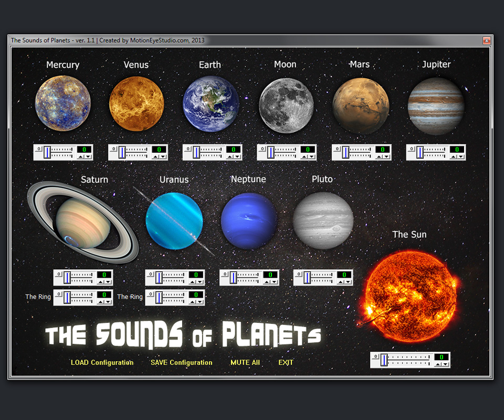
Task: Click the Neptune volume value box
Action: click(271, 275)
